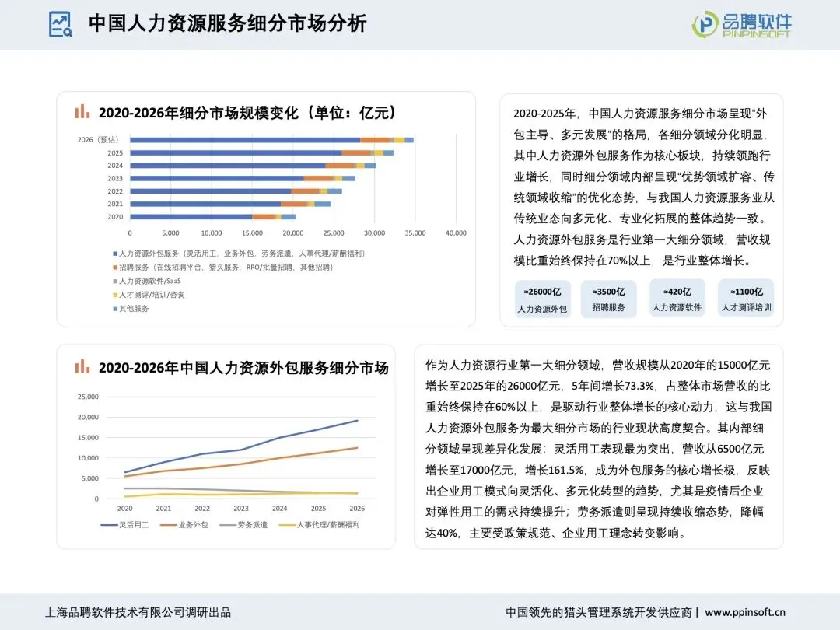Viewport: 840px width, 630px height.
Task: Click the 人事代理/薪酬福利 line legend label
Action: (x=328, y=525)
